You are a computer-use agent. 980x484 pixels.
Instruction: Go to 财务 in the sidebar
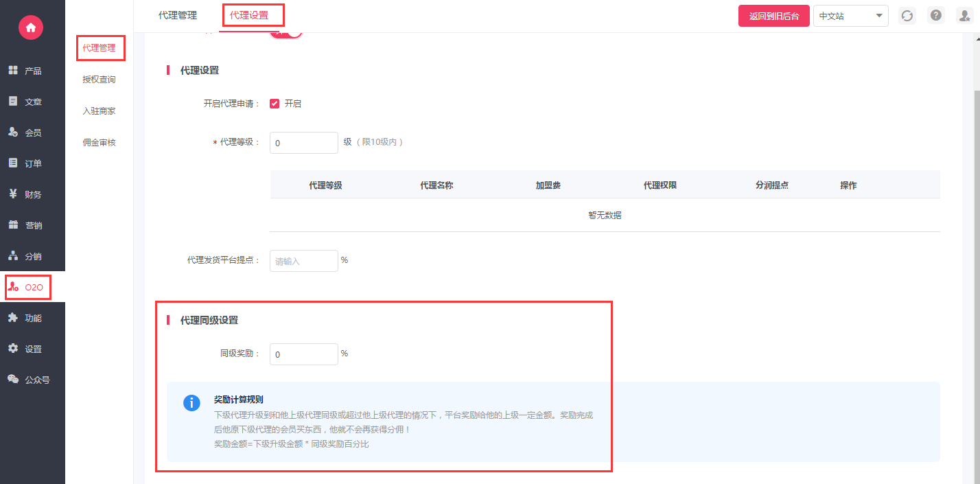click(32, 194)
